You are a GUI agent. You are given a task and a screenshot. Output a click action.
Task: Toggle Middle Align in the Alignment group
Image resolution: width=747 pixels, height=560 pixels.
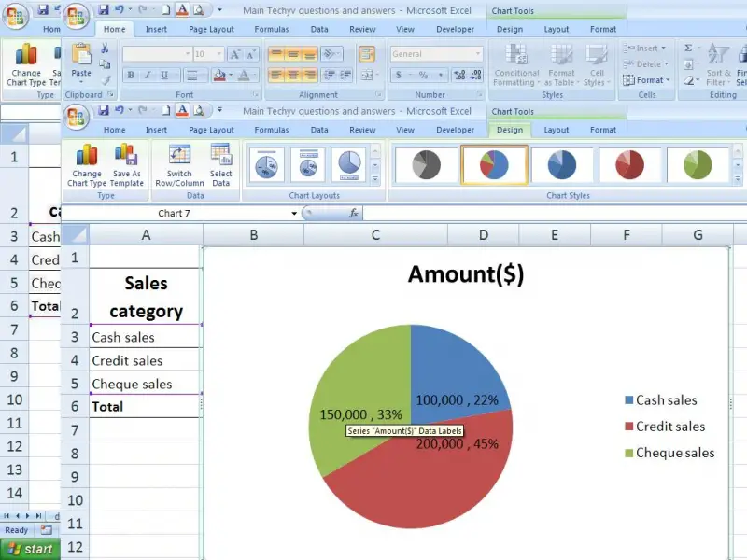coord(293,54)
